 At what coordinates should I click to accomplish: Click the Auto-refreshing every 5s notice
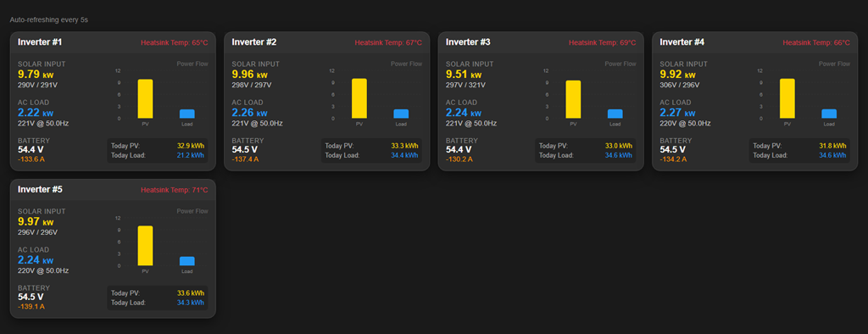pyautogui.click(x=48, y=20)
